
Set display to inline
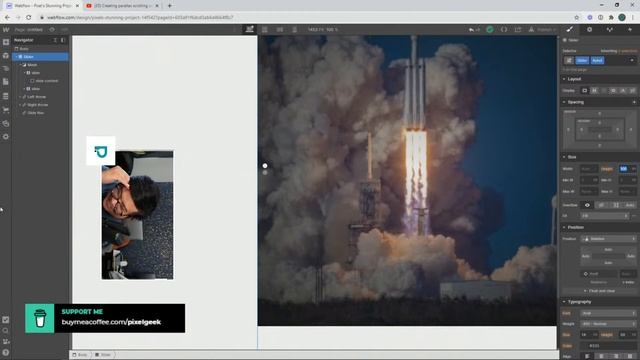click(623, 91)
